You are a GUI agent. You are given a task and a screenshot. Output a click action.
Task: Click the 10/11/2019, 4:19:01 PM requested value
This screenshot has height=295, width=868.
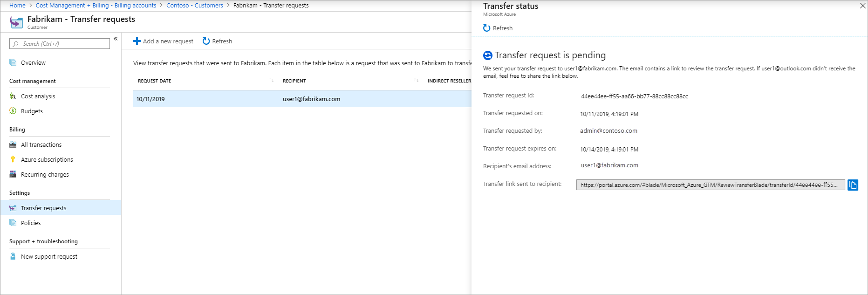click(x=609, y=114)
